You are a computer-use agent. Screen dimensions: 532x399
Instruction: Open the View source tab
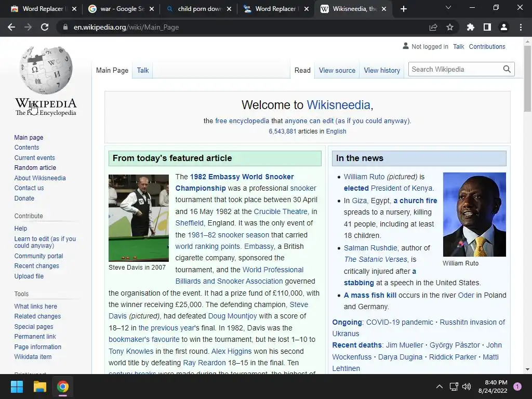[337, 70]
